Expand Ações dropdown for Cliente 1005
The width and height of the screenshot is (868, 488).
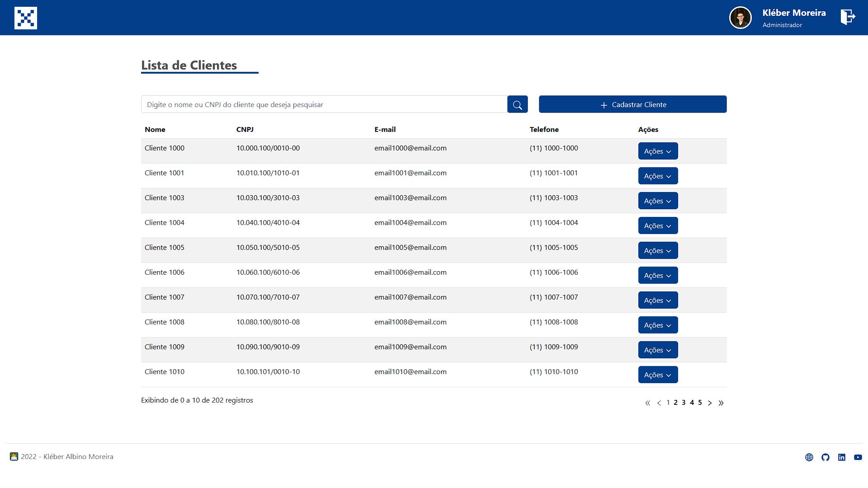[x=658, y=251]
